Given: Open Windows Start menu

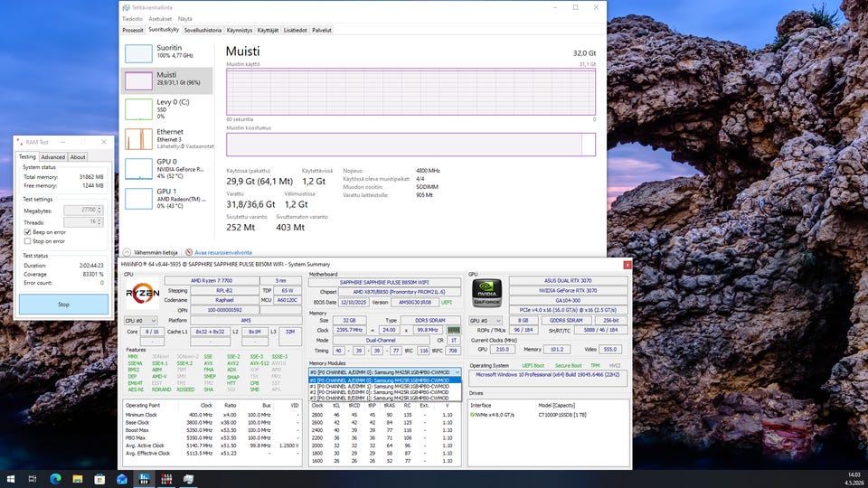Looking at the screenshot, I should [x=11, y=479].
